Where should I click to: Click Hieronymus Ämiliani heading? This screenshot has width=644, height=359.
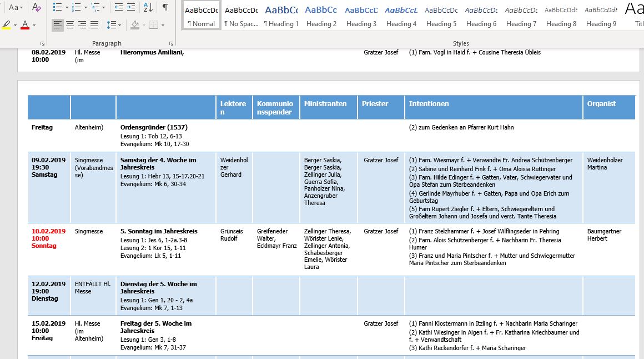point(152,52)
